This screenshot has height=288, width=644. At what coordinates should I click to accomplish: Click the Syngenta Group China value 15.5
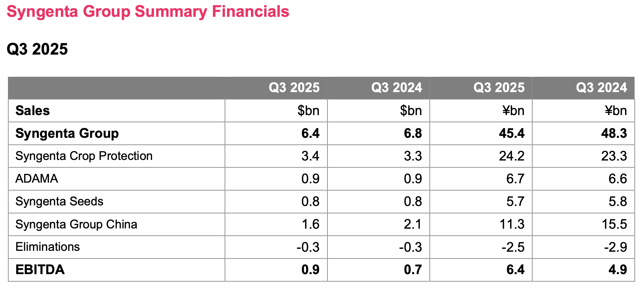click(x=614, y=224)
